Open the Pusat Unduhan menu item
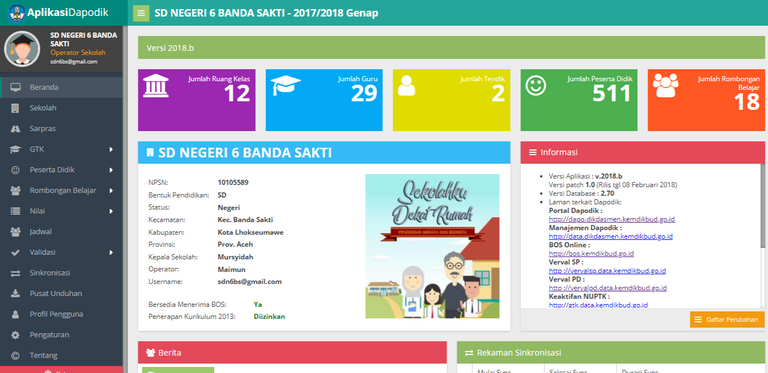The width and height of the screenshot is (768, 373). (61, 294)
